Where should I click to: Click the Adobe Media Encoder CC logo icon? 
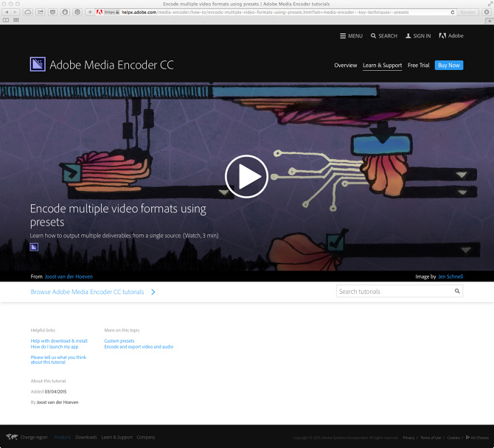[x=38, y=64]
